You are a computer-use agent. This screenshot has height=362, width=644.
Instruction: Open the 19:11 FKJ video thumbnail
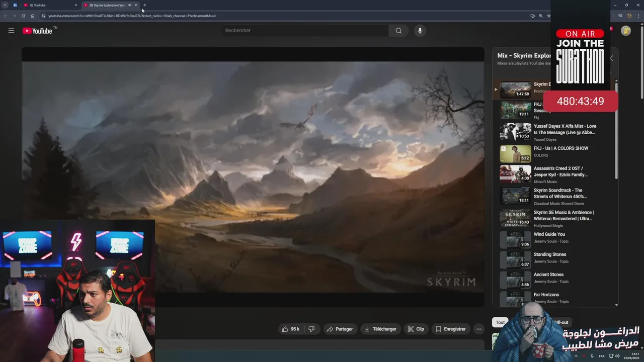tap(515, 110)
